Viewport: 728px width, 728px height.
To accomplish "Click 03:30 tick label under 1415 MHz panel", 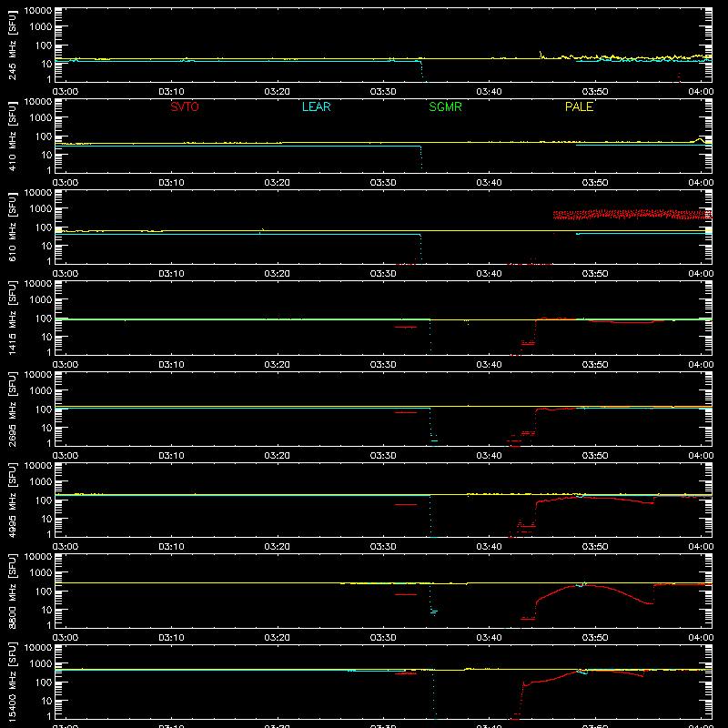I will coord(383,365).
